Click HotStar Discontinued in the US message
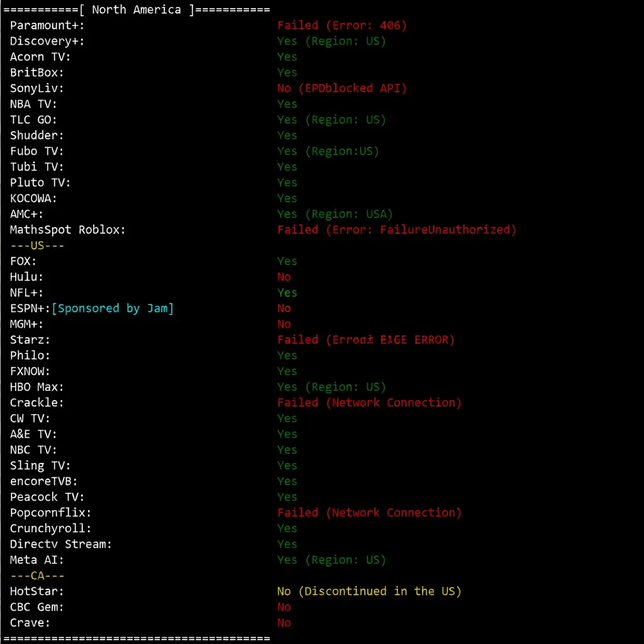Screen dimensions: 644x644 [x=369, y=591]
